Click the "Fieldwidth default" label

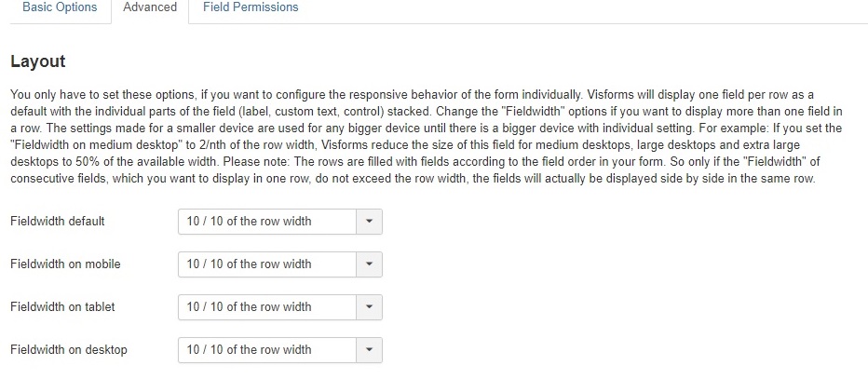point(58,222)
